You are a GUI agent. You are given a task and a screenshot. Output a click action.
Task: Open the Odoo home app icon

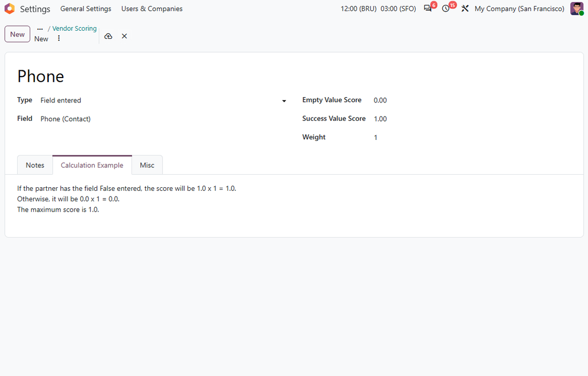click(10, 9)
